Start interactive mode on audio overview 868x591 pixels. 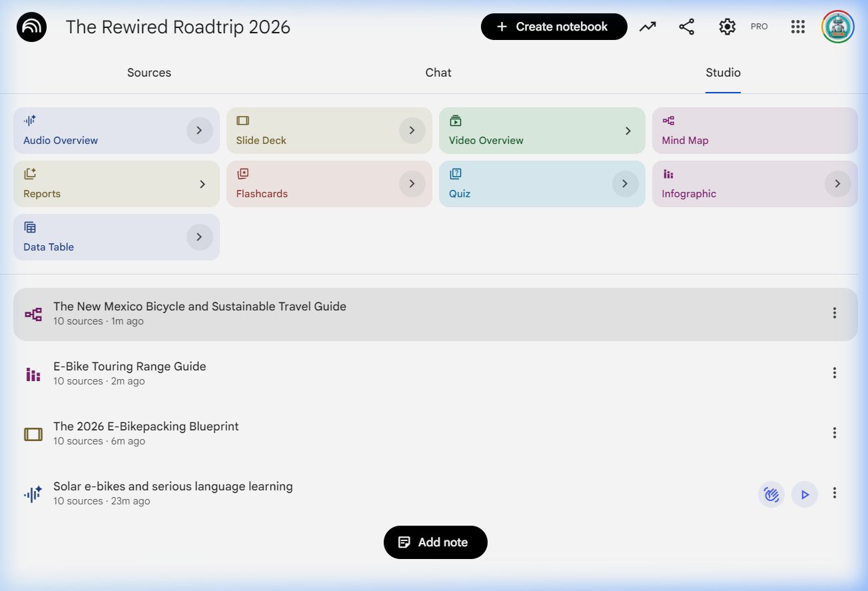pos(771,494)
